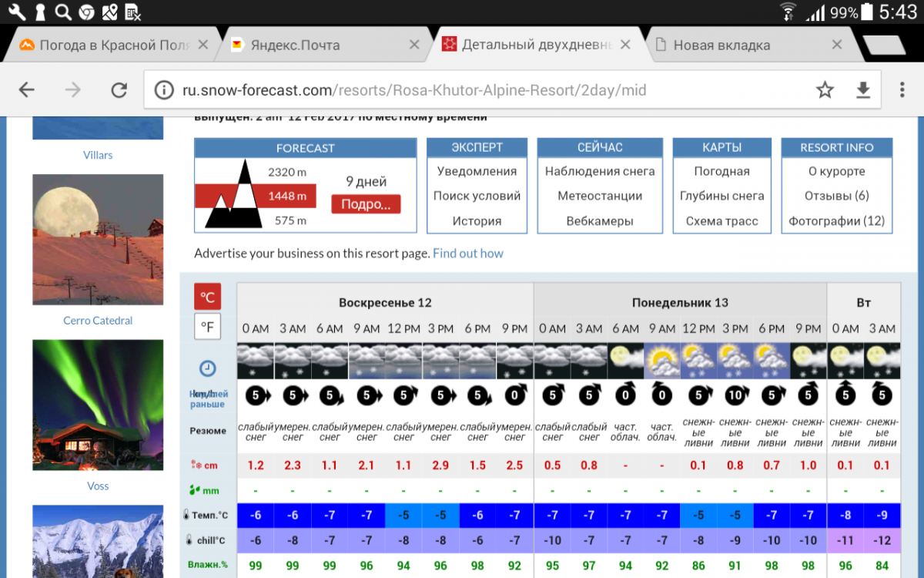Open Cerro Catedral moon thumbnail
The width and height of the screenshot is (924, 578).
point(98,240)
